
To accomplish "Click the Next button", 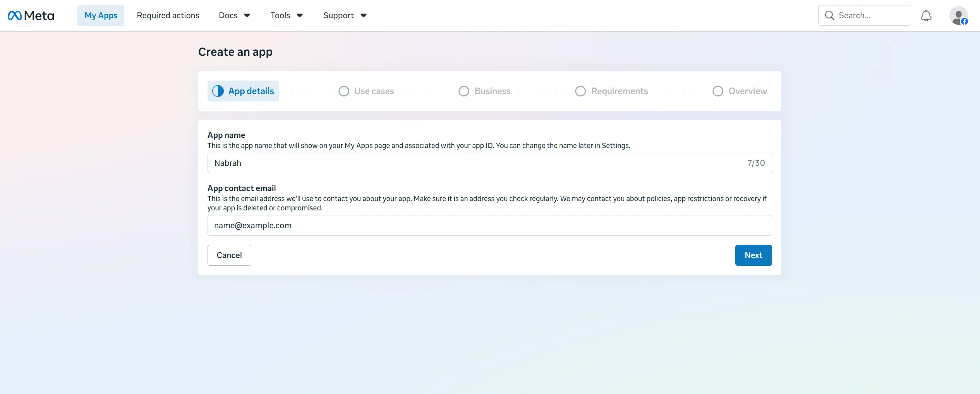I will (753, 255).
